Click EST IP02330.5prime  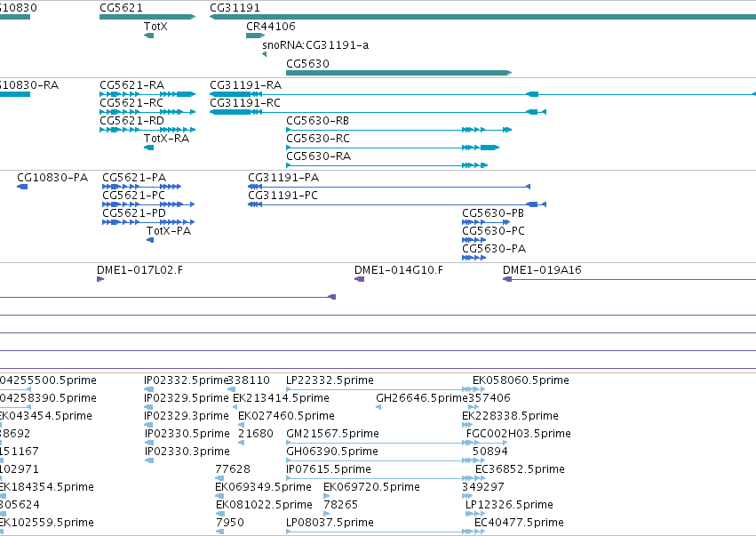(187, 434)
